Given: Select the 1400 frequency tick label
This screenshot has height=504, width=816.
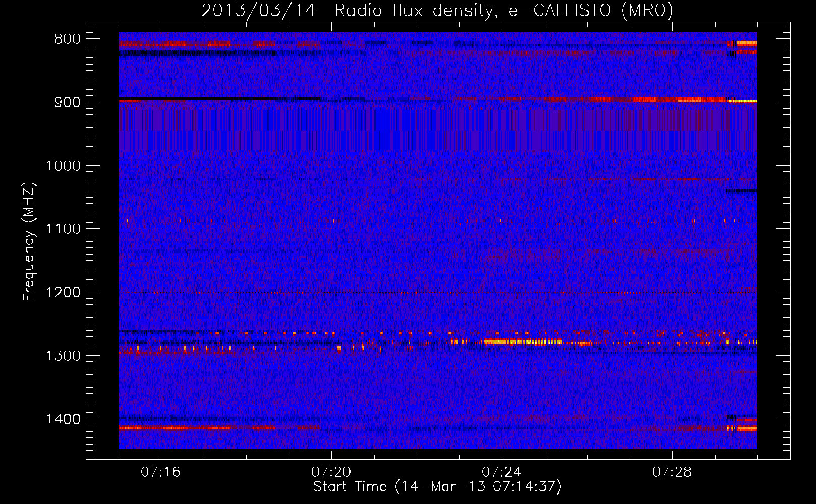Looking at the screenshot, I should (x=63, y=419).
